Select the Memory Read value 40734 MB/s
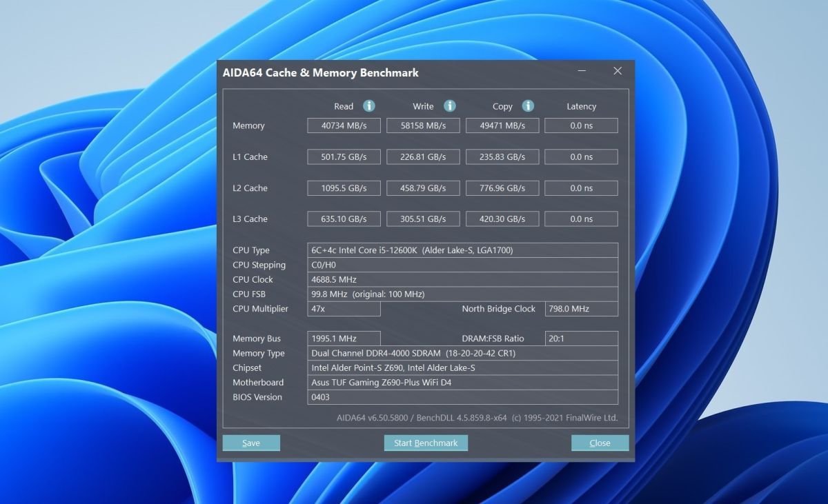The height and width of the screenshot is (504, 828). tap(344, 125)
